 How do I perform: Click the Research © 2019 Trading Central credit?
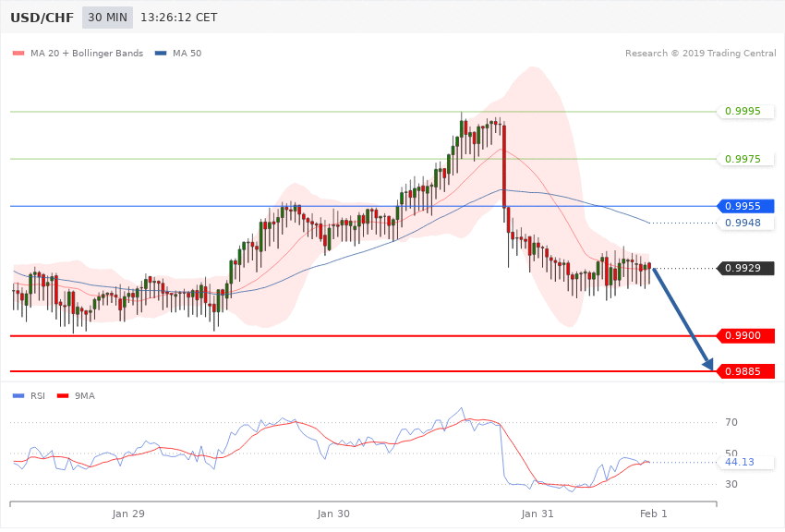(x=700, y=53)
